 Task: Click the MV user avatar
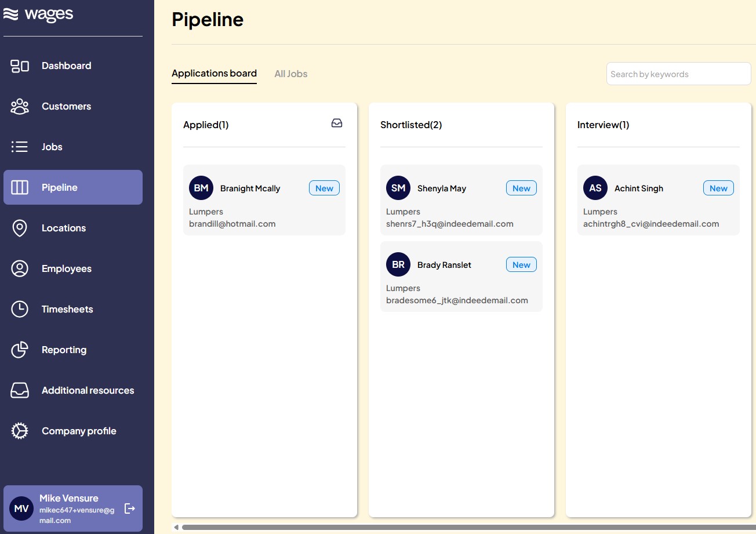pyautogui.click(x=21, y=508)
